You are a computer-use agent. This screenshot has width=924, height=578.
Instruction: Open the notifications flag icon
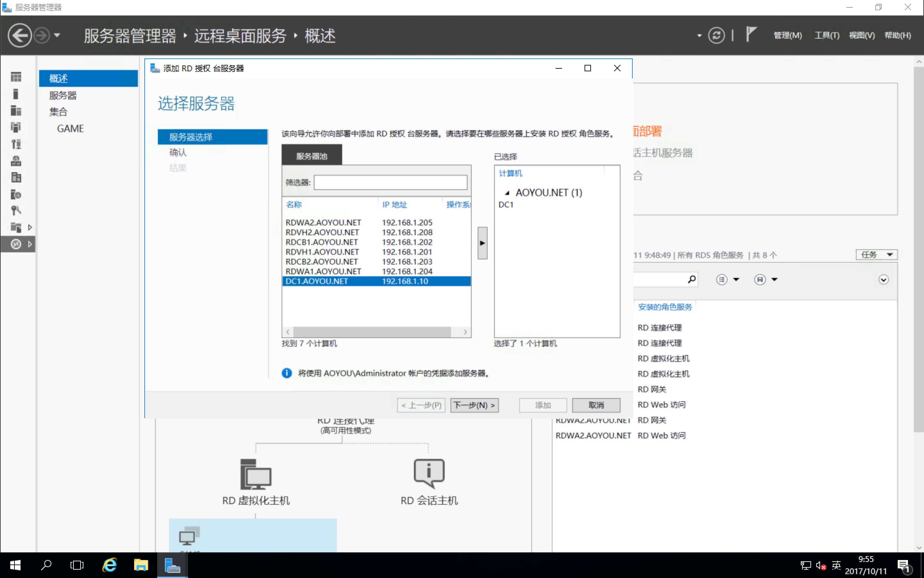pos(751,34)
